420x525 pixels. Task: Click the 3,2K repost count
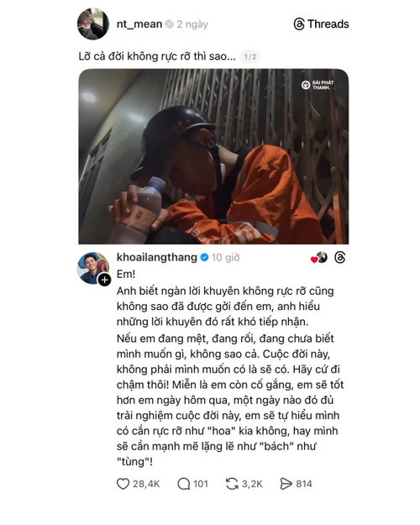pyautogui.click(x=252, y=484)
